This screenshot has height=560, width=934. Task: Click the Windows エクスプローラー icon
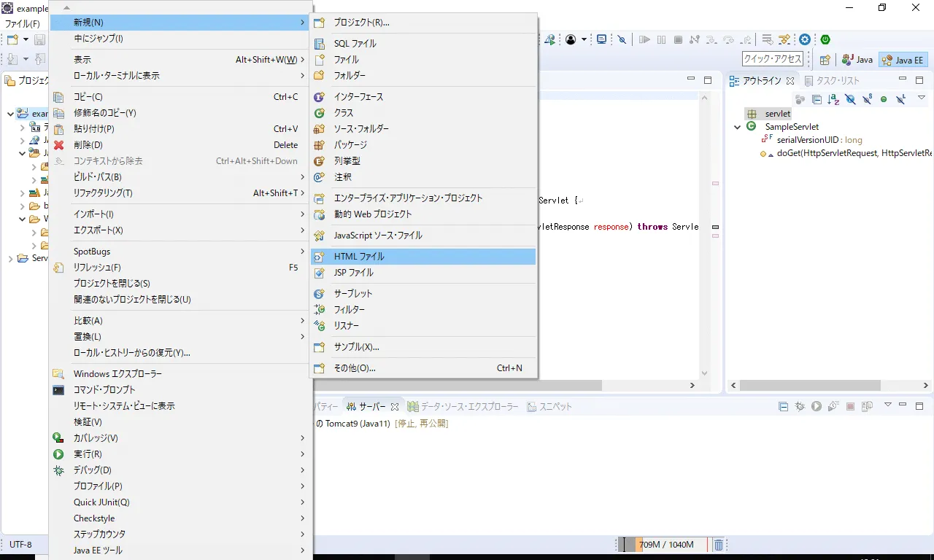click(59, 374)
